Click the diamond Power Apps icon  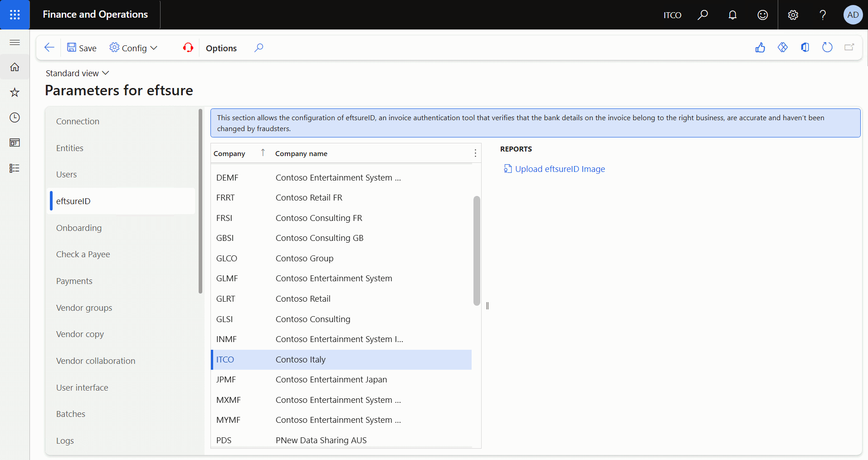pos(783,48)
